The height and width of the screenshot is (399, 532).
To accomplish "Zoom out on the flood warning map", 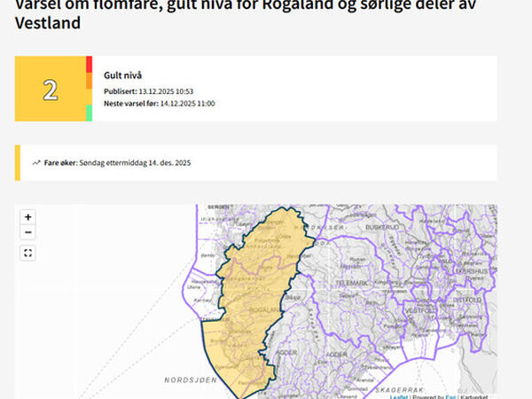I will tap(28, 232).
